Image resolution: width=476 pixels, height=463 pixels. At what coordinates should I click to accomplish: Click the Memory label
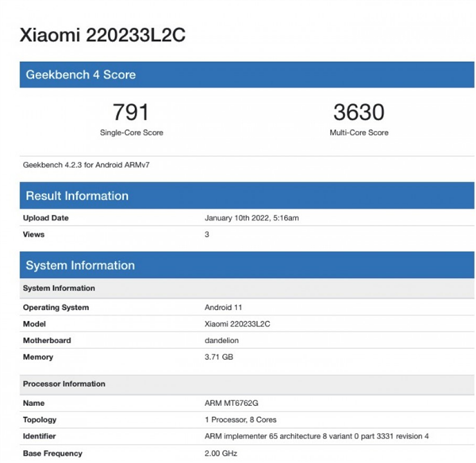tap(38, 357)
